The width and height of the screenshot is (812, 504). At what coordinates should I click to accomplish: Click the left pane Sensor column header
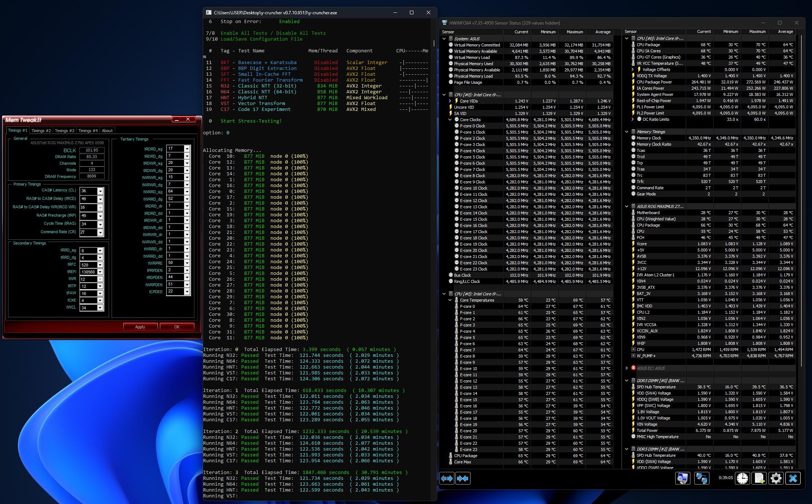pos(472,32)
